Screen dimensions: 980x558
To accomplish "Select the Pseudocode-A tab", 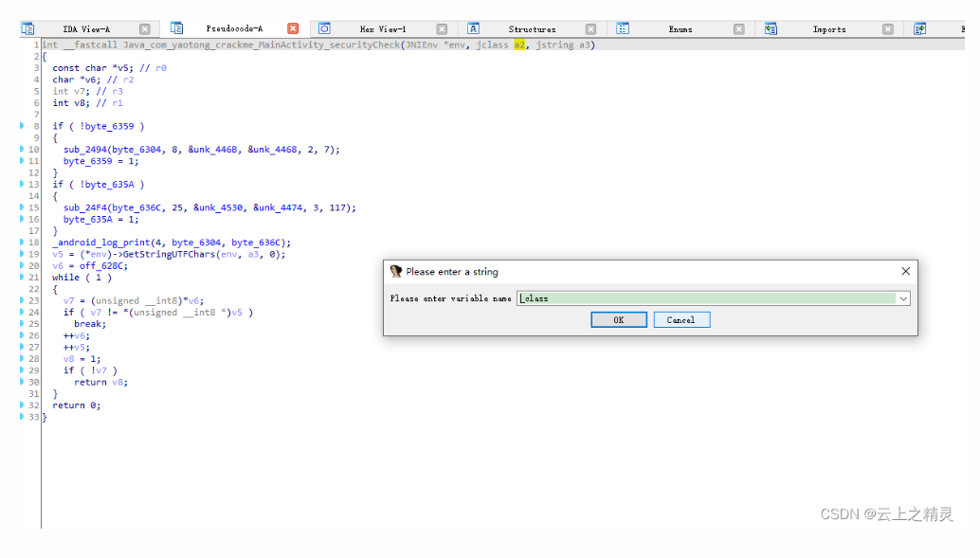I will point(234,28).
